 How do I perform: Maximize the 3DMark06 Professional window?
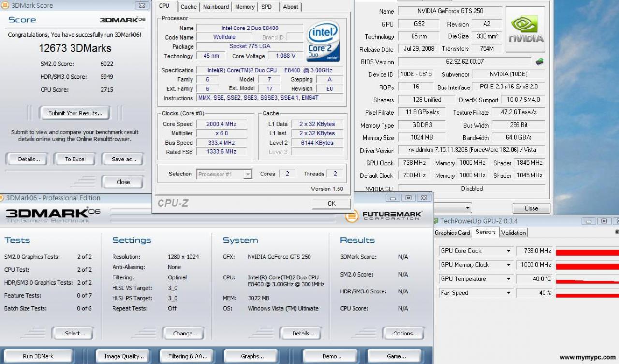[408, 198]
